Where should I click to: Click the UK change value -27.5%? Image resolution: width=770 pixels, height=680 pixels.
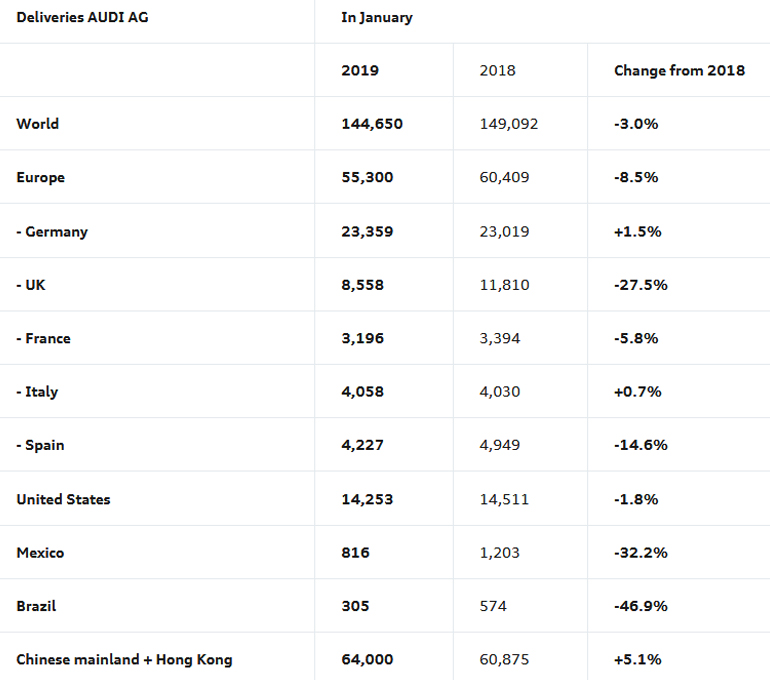[x=641, y=285]
